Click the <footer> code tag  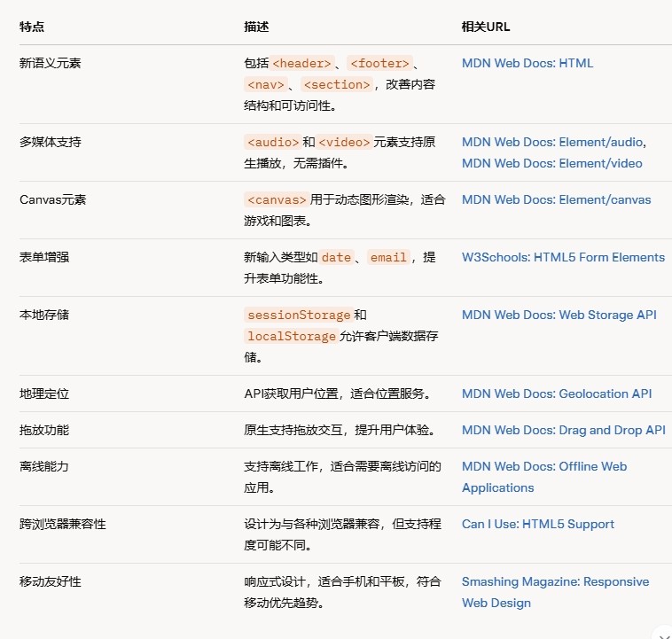(x=379, y=64)
